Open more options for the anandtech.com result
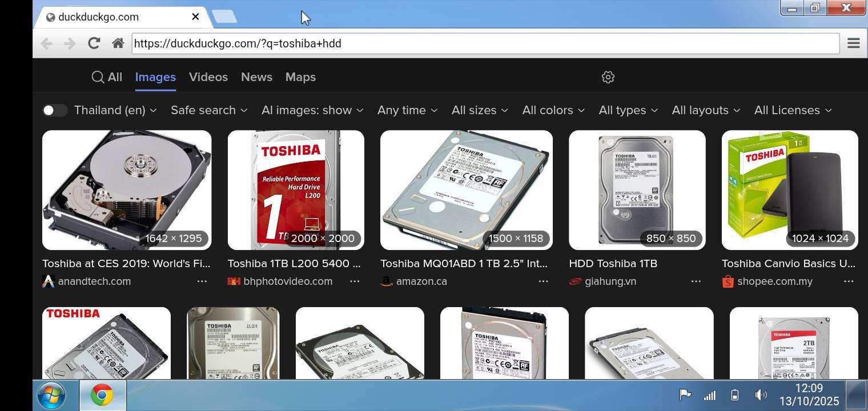This screenshot has width=868, height=411. [x=202, y=281]
